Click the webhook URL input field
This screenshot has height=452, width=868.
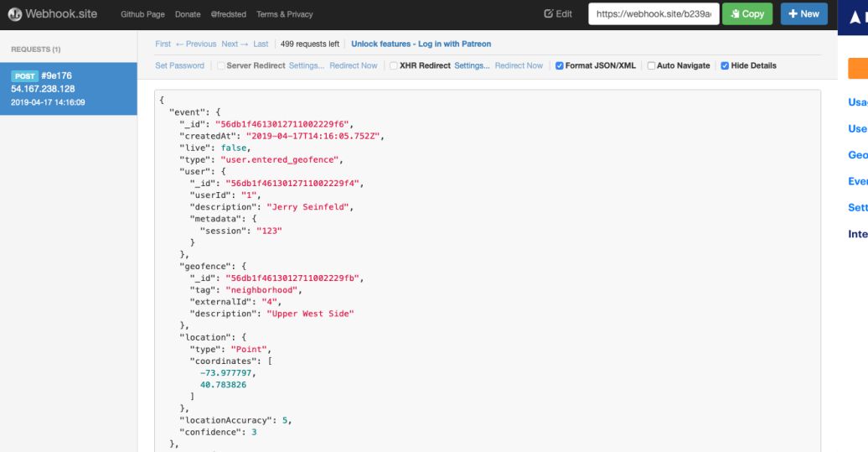[x=653, y=14]
